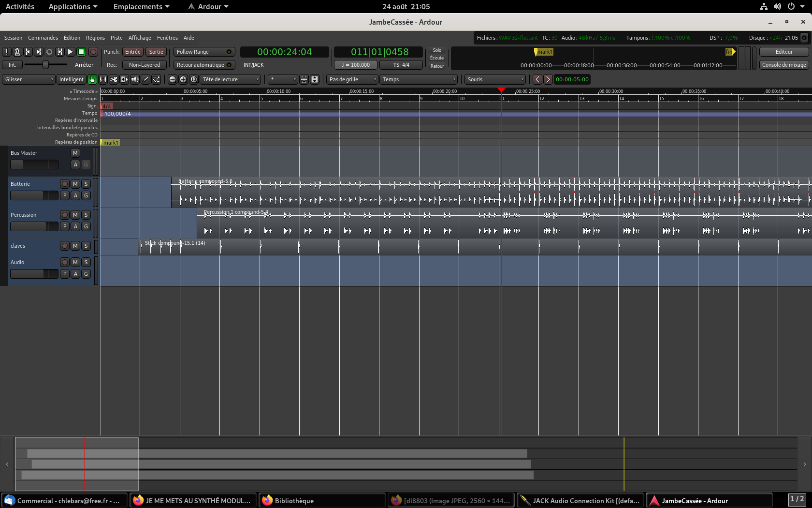Open the Pas de grille dropdown

[x=352, y=79]
